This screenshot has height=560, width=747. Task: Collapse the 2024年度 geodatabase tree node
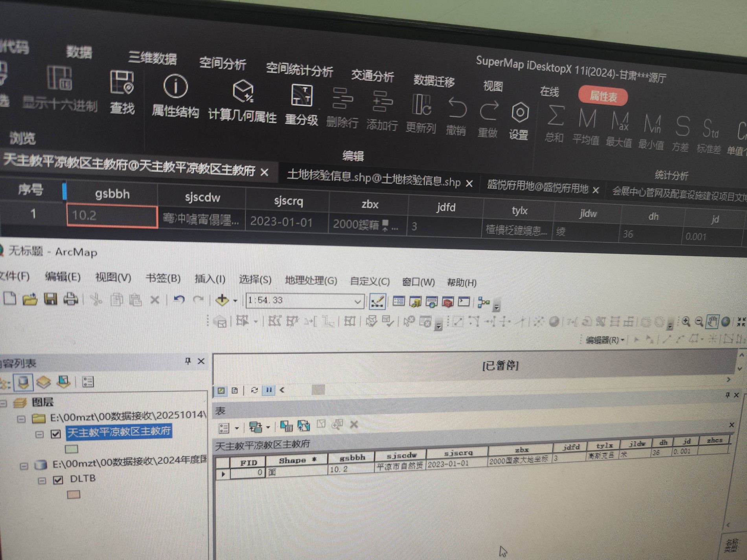click(24, 466)
